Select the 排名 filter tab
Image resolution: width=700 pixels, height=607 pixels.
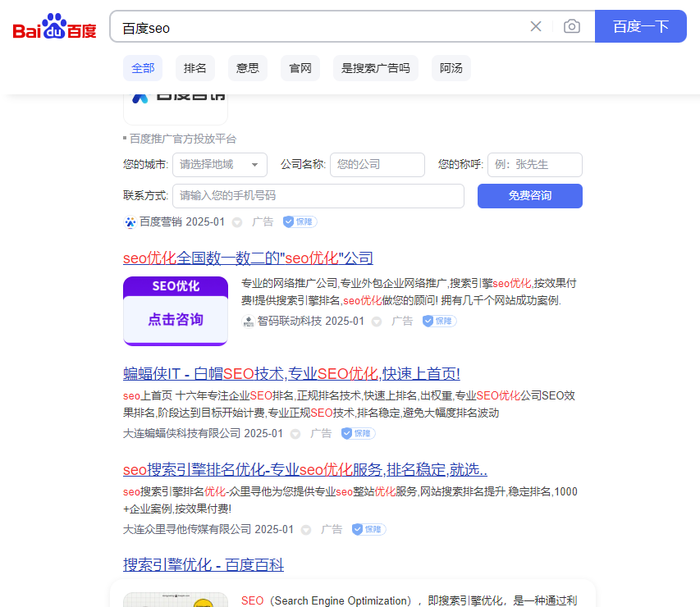[x=195, y=68]
